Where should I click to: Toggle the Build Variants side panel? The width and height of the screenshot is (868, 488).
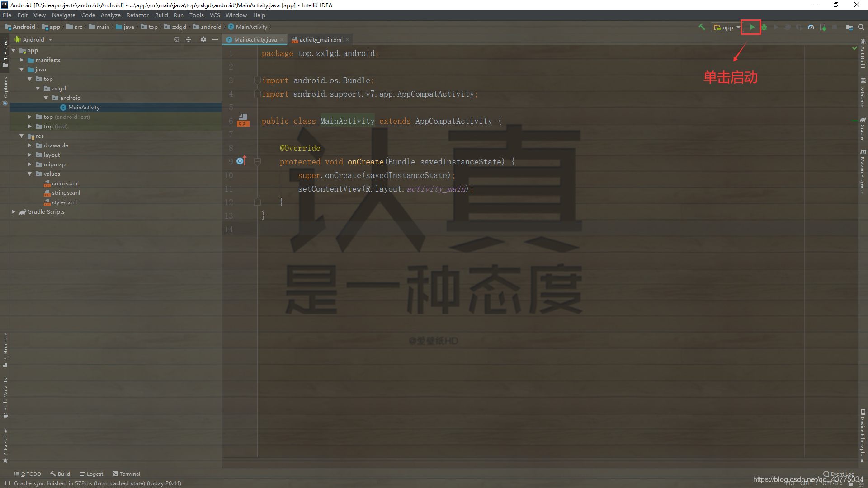5,398
